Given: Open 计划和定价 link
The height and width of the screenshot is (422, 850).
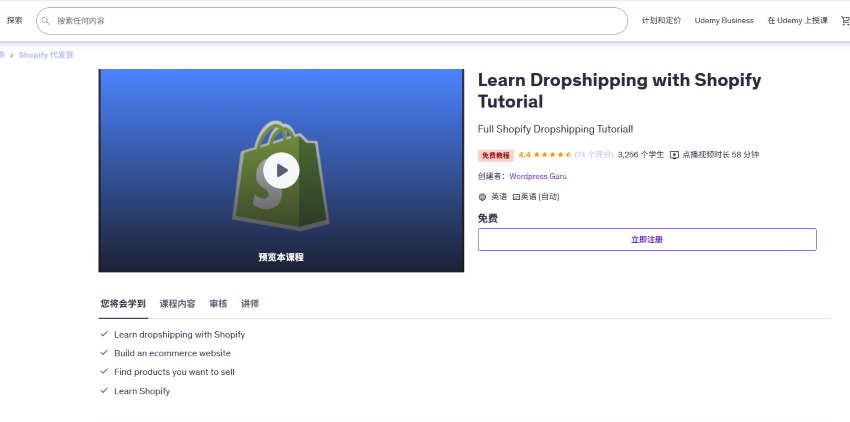Looking at the screenshot, I should coord(661,21).
